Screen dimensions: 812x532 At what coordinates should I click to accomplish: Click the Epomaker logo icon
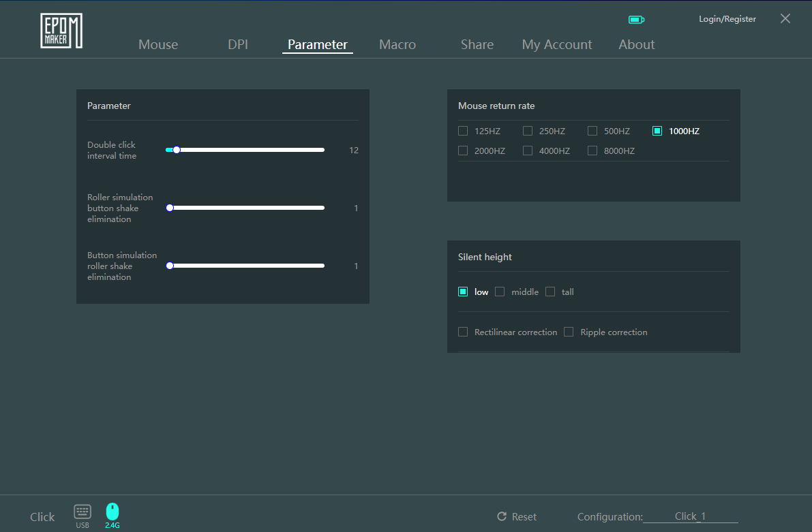click(61, 31)
